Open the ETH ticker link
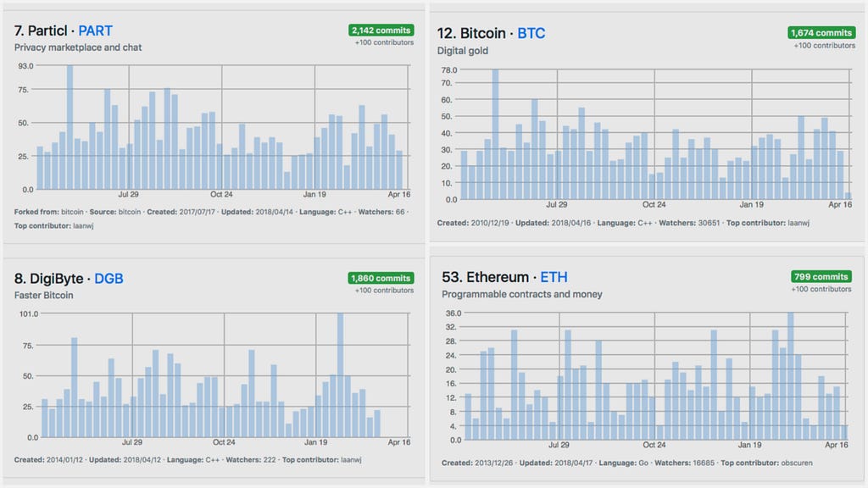The image size is (868, 488). tap(554, 277)
